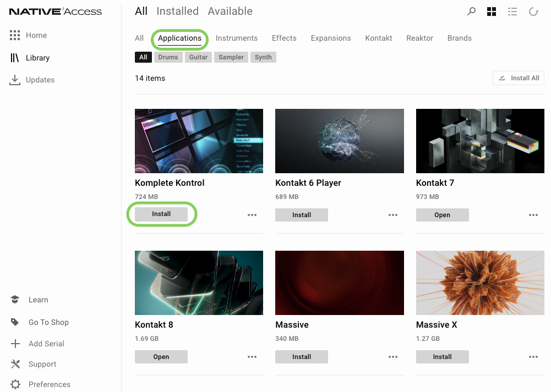
Task: Show Available products tab
Action: click(x=230, y=11)
